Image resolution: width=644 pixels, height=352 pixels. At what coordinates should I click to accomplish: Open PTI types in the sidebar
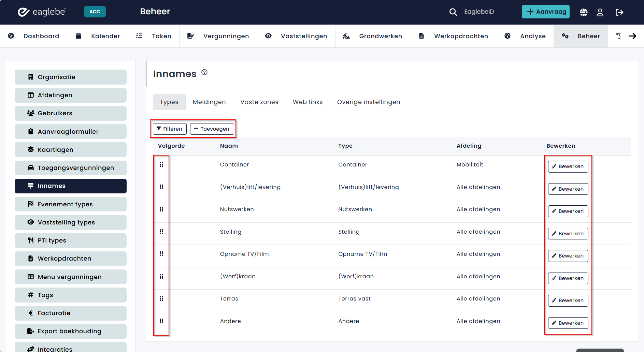pyautogui.click(x=71, y=240)
